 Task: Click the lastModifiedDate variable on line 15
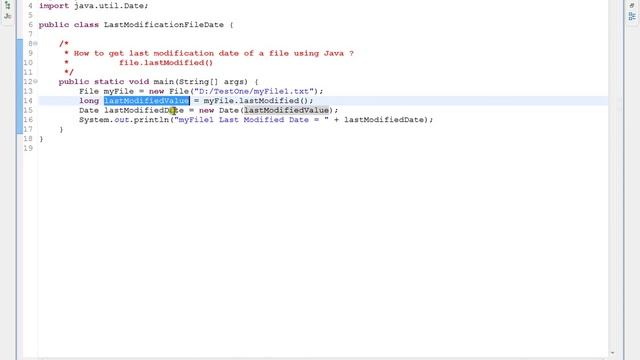[x=144, y=110]
